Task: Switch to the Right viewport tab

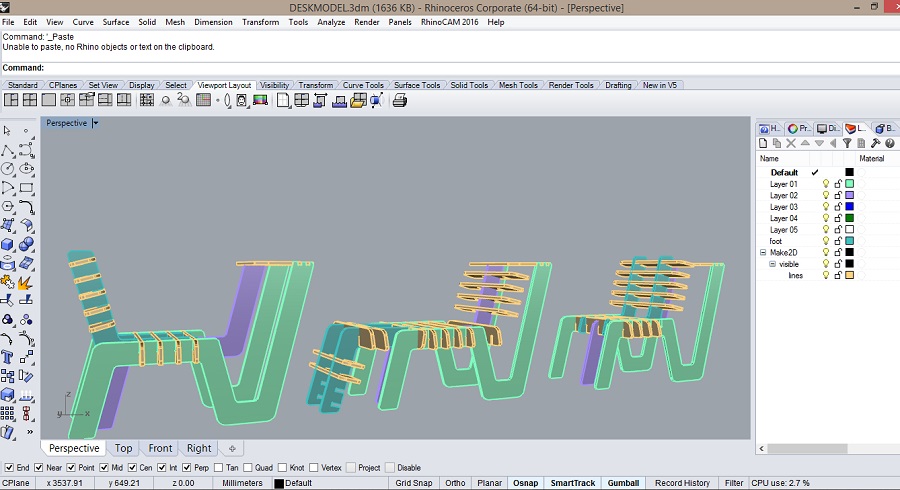Action: 199,448
